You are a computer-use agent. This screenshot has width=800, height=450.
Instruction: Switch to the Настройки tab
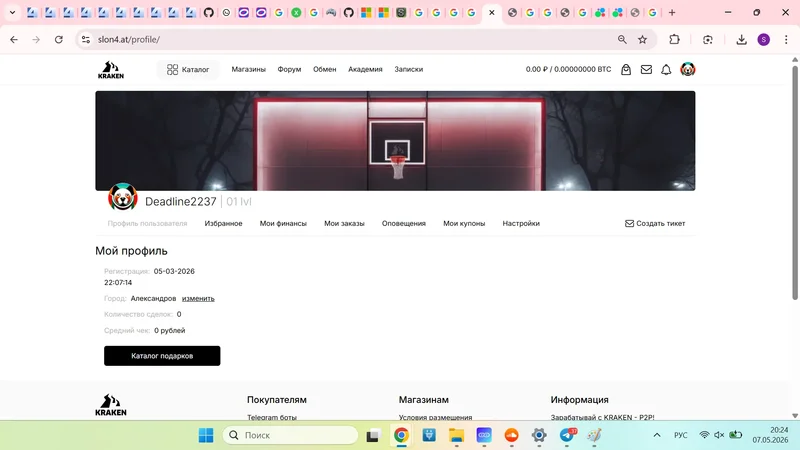coord(521,223)
